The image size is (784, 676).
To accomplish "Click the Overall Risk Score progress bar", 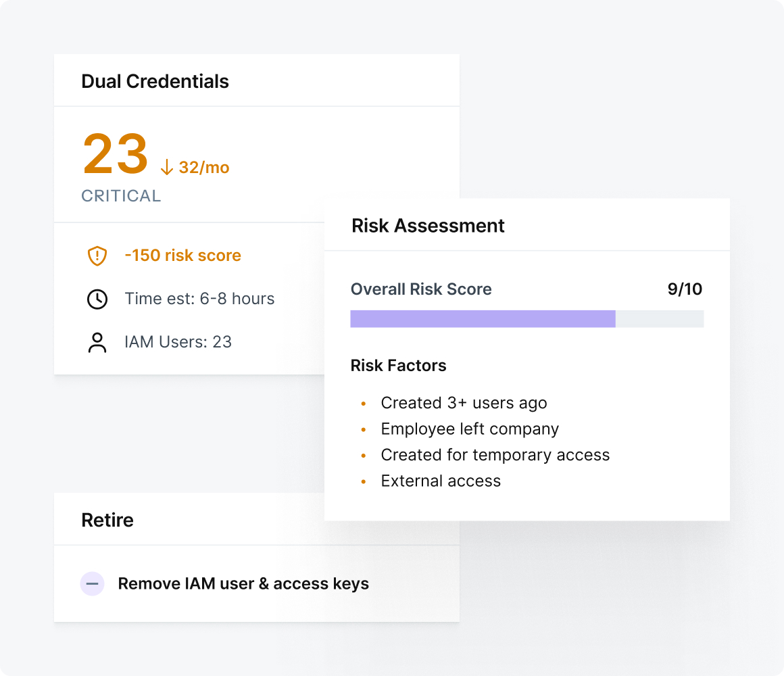I will tap(526, 319).
